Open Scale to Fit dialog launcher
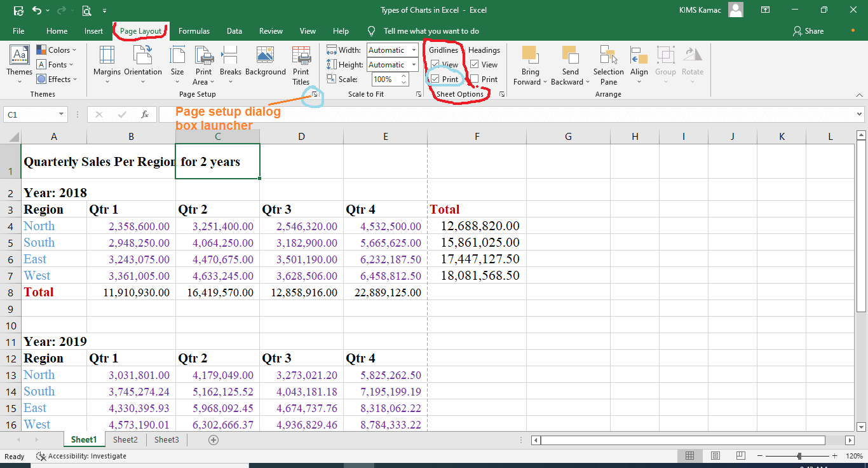This screenshot has width=868, height=468. 419,94
